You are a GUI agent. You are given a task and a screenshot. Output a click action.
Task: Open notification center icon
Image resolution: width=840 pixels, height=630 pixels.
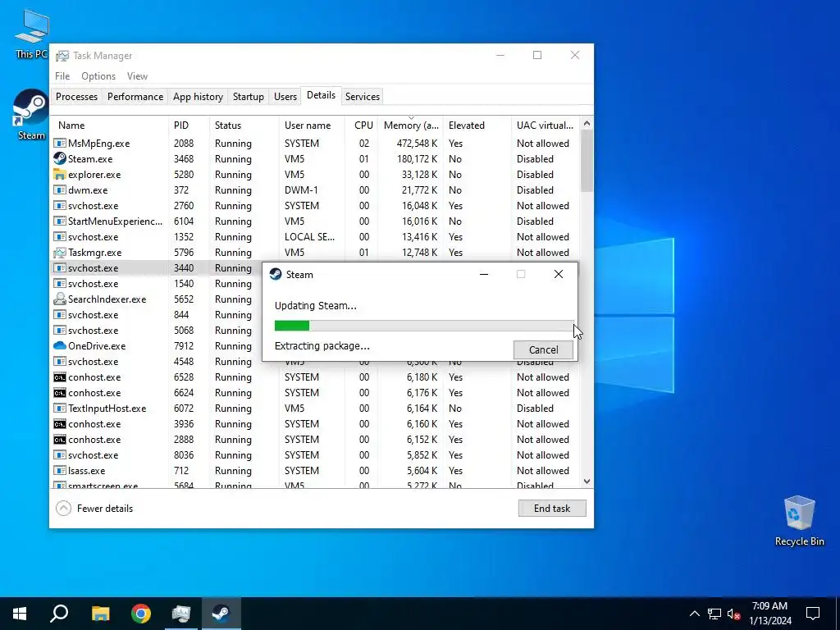(813, 614)
